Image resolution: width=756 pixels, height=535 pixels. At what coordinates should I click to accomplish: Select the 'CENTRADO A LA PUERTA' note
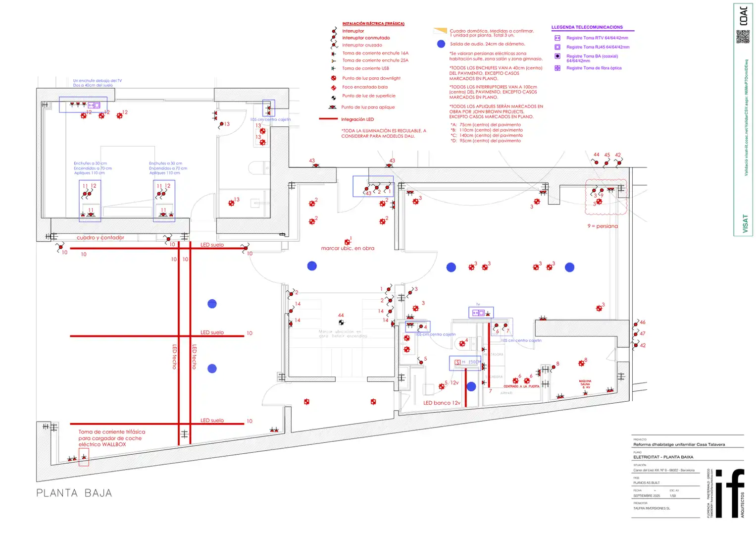pos(521,386)
